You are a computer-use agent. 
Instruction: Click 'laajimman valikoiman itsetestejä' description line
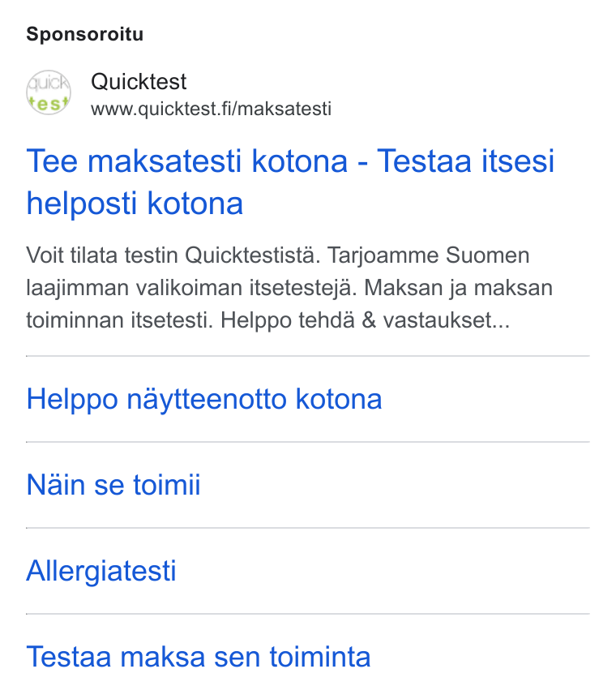pyautogui.click(x=191, y=288)
